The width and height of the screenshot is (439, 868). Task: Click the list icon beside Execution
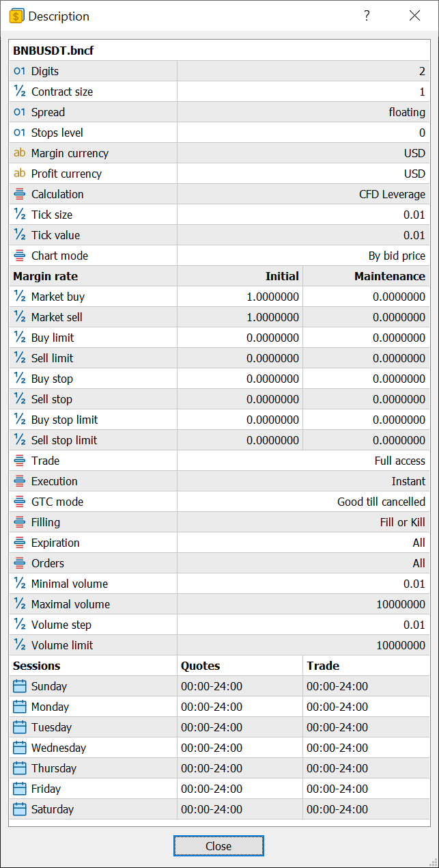pos(19,481)
